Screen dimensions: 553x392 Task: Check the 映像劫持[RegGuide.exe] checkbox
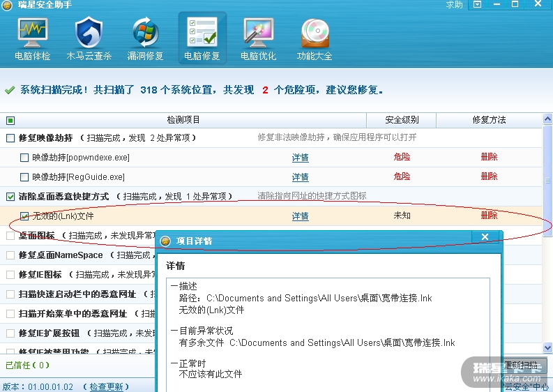[24, 176]
